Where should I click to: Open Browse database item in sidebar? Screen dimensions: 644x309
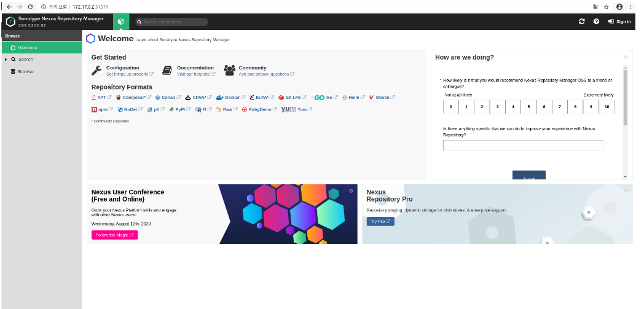click(x=23, y=71)
